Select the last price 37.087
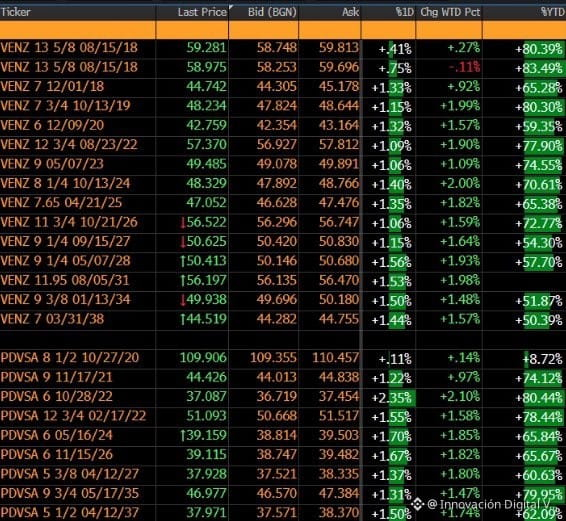This screenshot has height=521, width=566. pyautogui.click(x=206, y=396)
